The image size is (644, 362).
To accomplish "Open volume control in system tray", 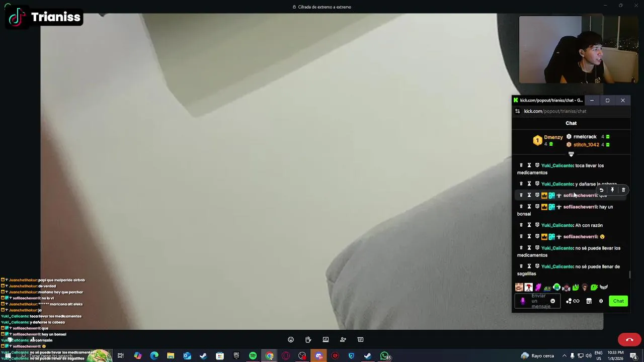I will 588,356.
